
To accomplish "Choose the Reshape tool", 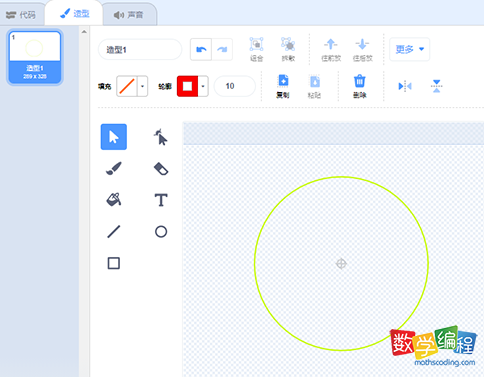I will (x=161, y=137).
